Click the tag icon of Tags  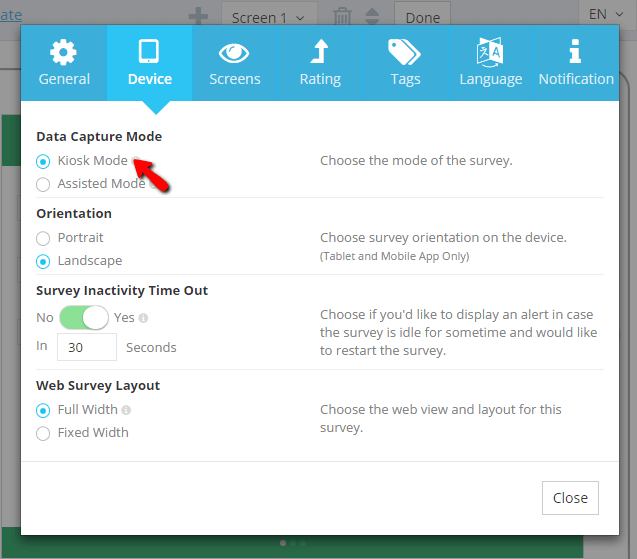404,52
